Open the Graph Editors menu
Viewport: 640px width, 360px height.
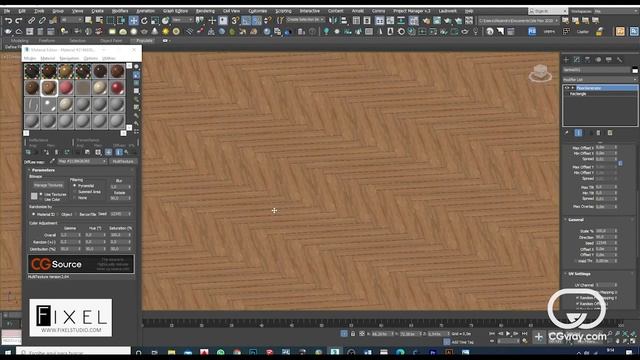click(175, 11)
